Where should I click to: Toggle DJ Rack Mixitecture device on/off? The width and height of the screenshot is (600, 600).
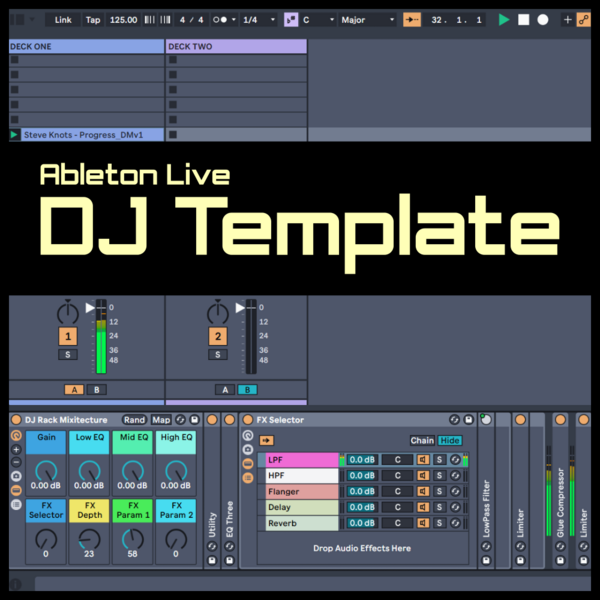coord(16,420)
